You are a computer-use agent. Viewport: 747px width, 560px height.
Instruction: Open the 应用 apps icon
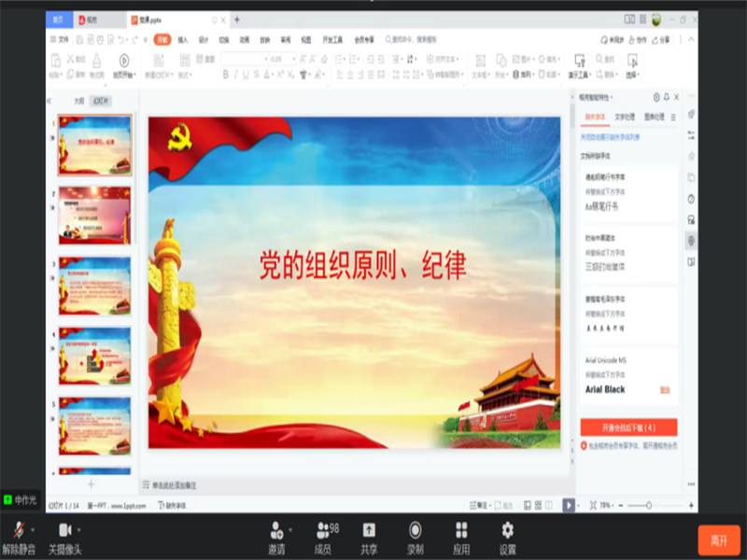(461, 531)
